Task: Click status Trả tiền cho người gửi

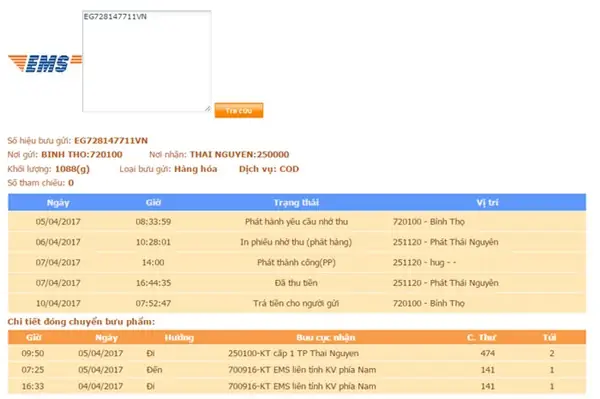Action: (x=296, y=303)
